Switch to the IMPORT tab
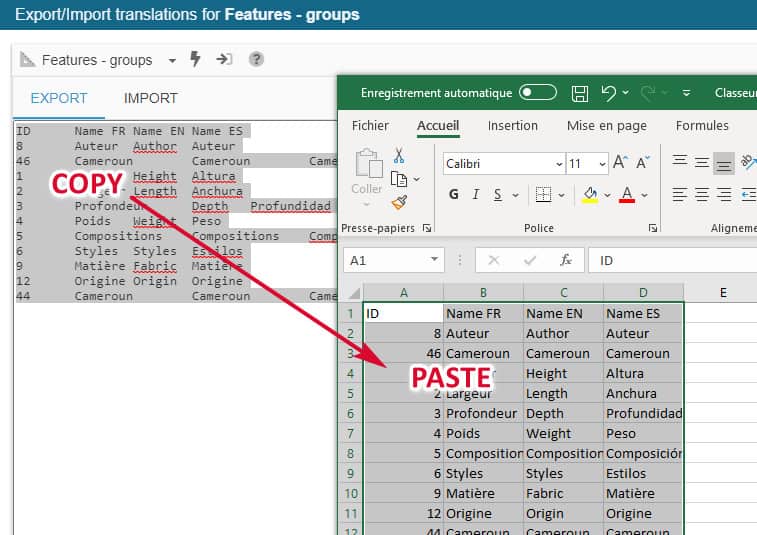Screen dimensions: 757x535 point(150,98)
